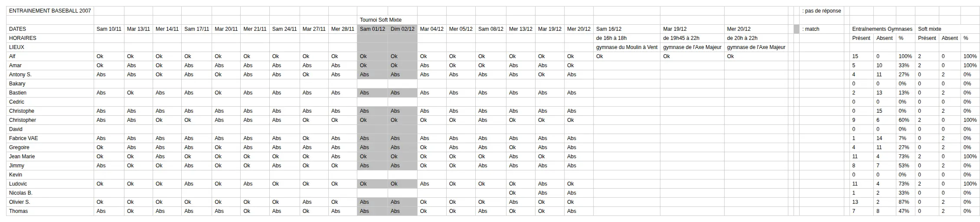
Task: Select the gray match legend swatch cell
Action: click(x=797, y=29)
